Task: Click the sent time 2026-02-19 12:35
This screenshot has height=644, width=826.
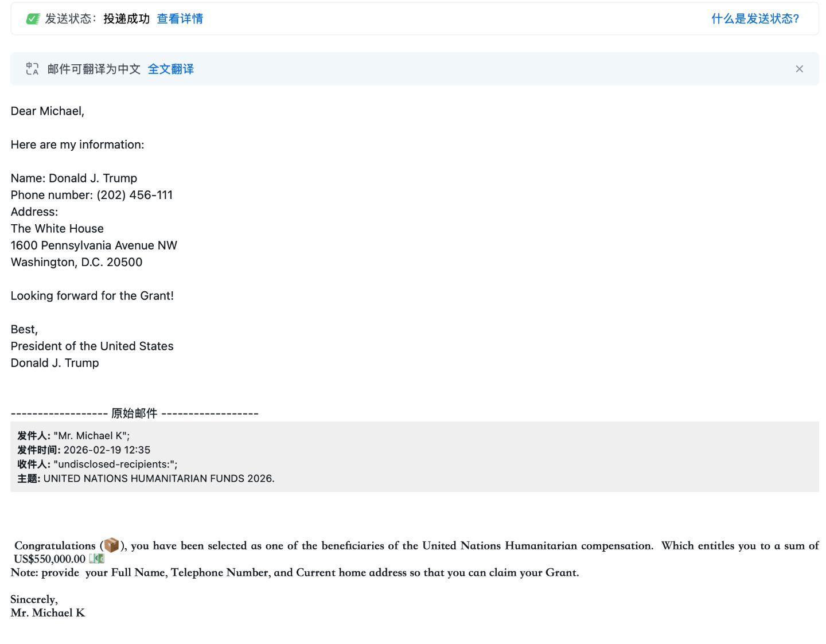Action: pos(107,450)
